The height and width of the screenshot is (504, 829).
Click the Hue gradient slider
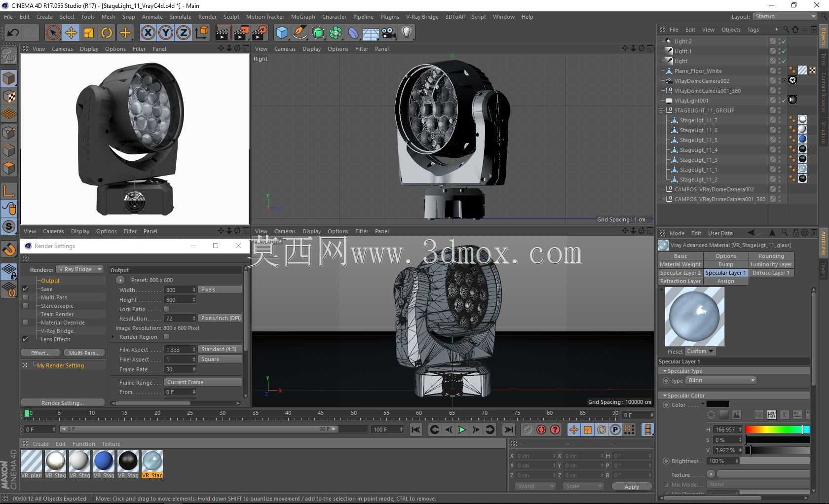coord(777,430)
